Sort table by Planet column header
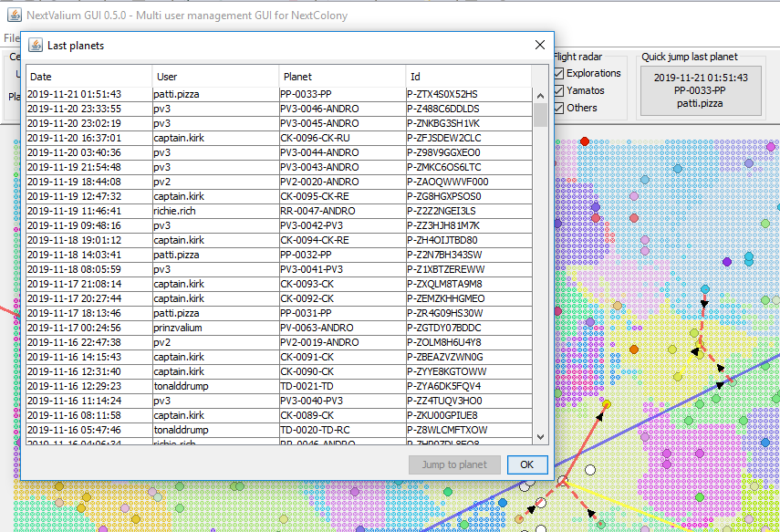 342,77
